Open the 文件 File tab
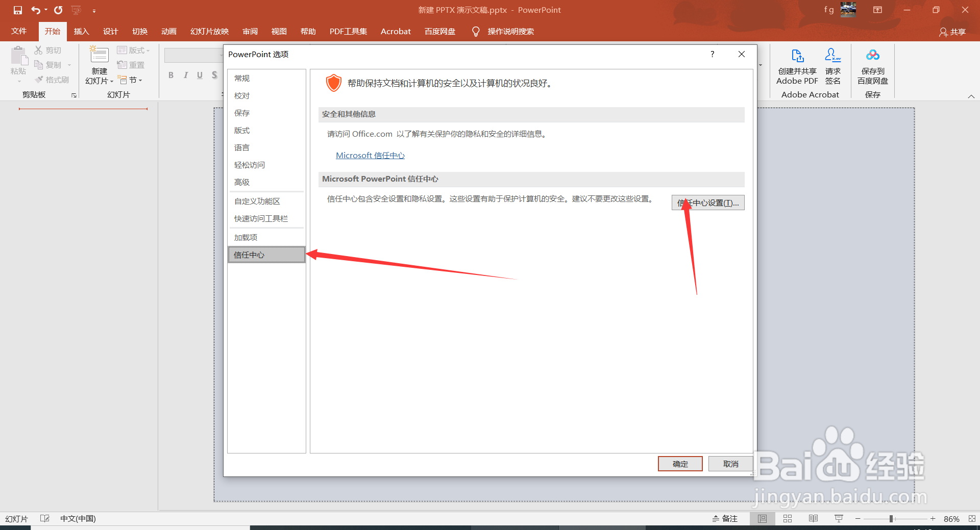The image size is (980, 530). [x=19, y=32]
